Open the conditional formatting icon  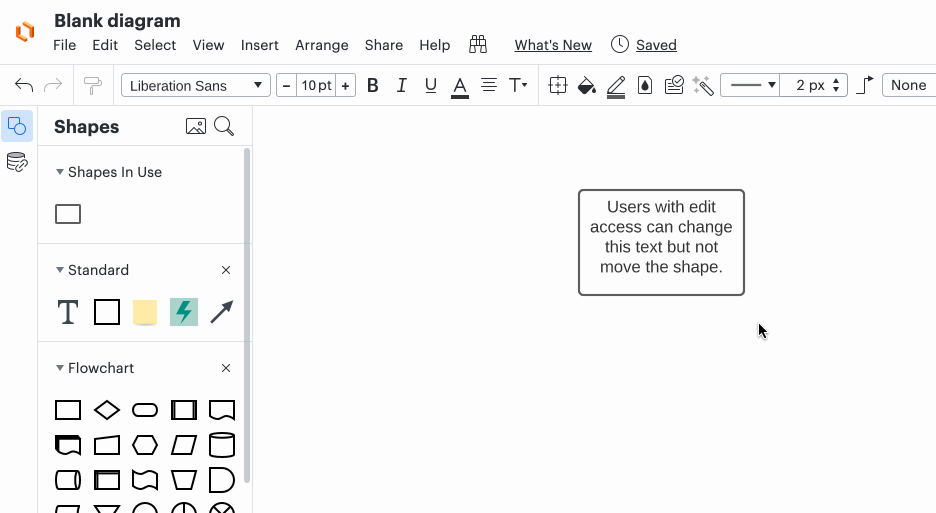click(x=674, y=85)
